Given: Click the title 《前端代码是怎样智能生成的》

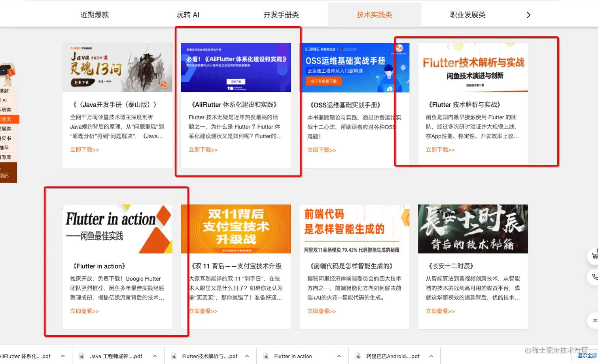Looking at the screenshot, I should coord(351,266).
